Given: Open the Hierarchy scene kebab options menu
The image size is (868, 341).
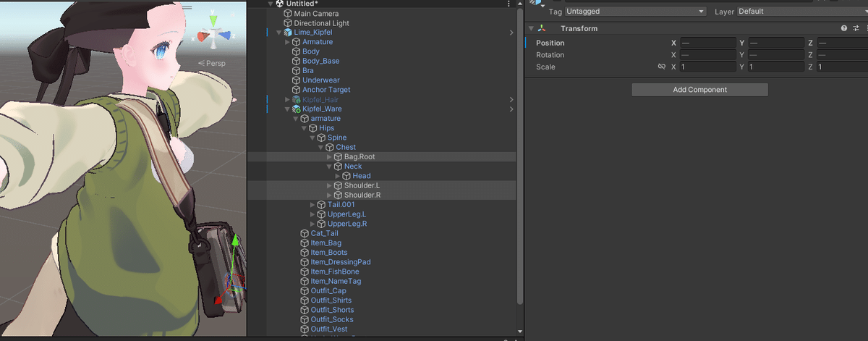Looking at the screenshot, I should coord(509,4).
